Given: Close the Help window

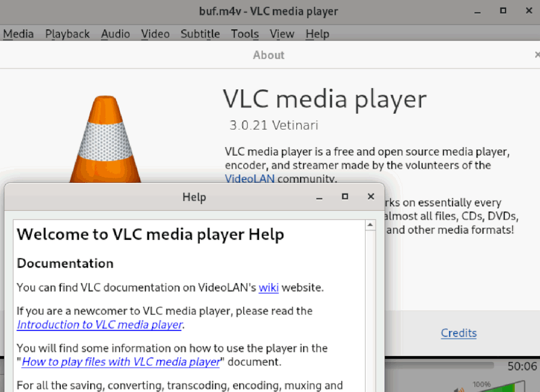Looking at the screenshot, I should pos(371,196).
